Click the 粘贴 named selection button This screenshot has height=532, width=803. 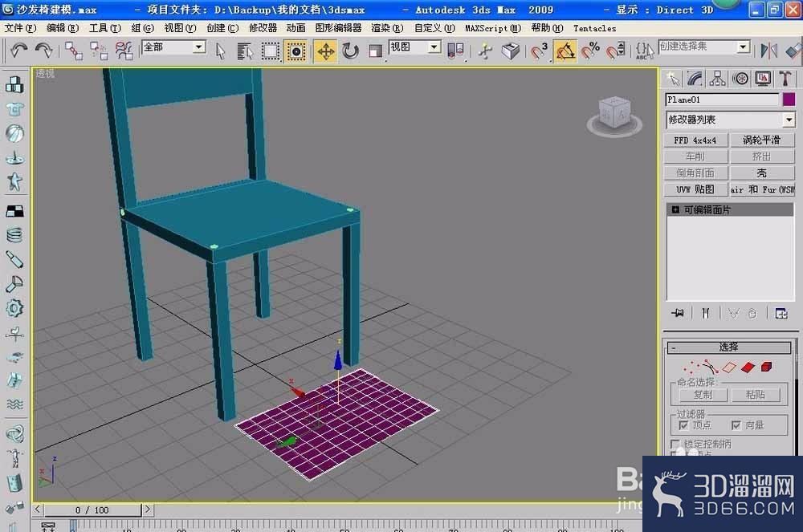pyautogui.click(x=756, y=395)
